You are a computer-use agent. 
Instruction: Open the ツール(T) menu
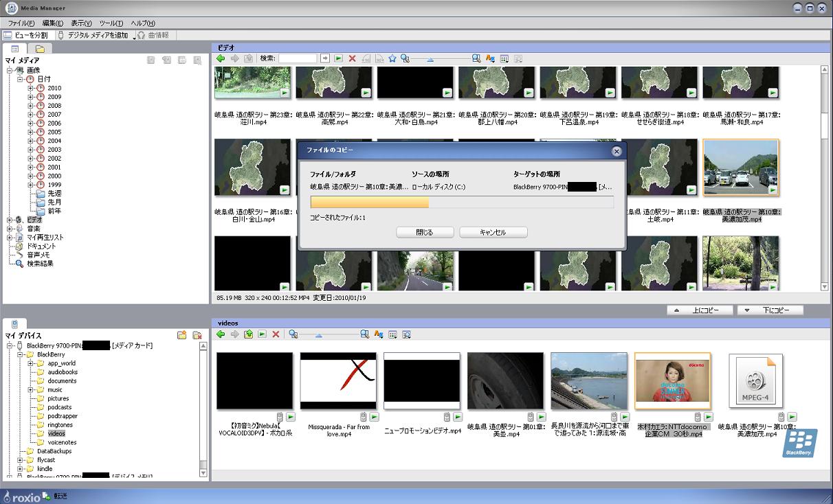click(111, 23)
